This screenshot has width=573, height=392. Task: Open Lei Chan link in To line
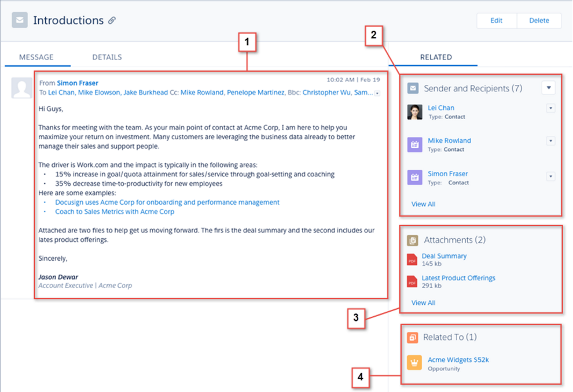coord(61,93)
